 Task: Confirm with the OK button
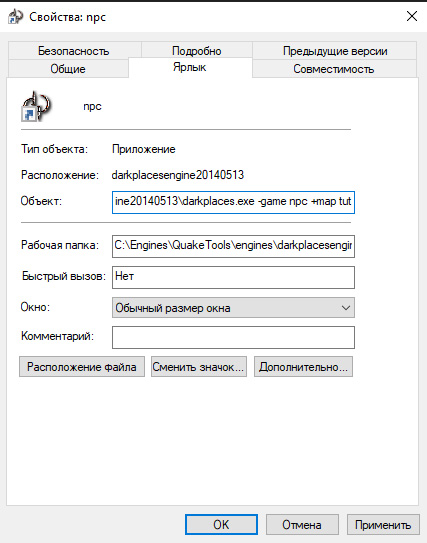coord(221,524)
